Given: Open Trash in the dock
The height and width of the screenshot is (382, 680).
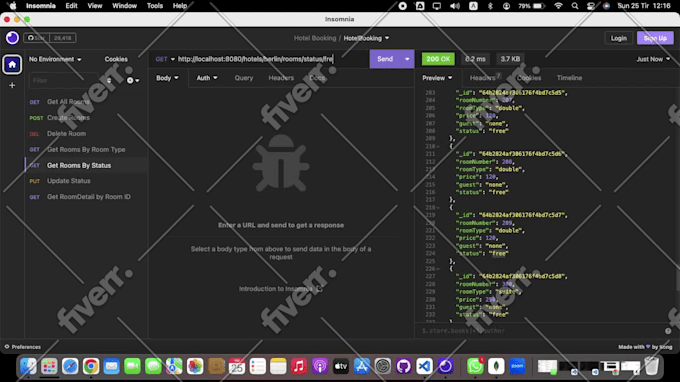Looking at the screenshot, I should [x=651, y=366].
